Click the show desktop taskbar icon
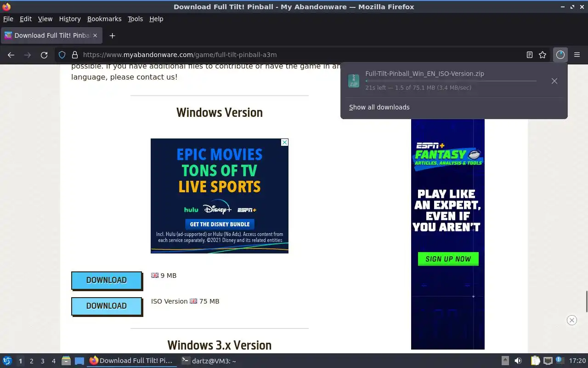588x368 pixels. pos(79,361)
